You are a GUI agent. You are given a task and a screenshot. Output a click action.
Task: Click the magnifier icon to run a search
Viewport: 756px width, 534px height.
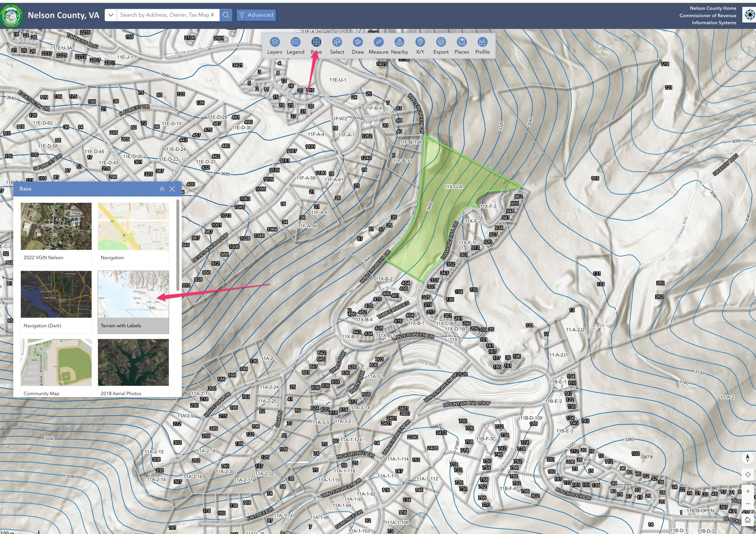pyautogui.click(x=226, y=15)
